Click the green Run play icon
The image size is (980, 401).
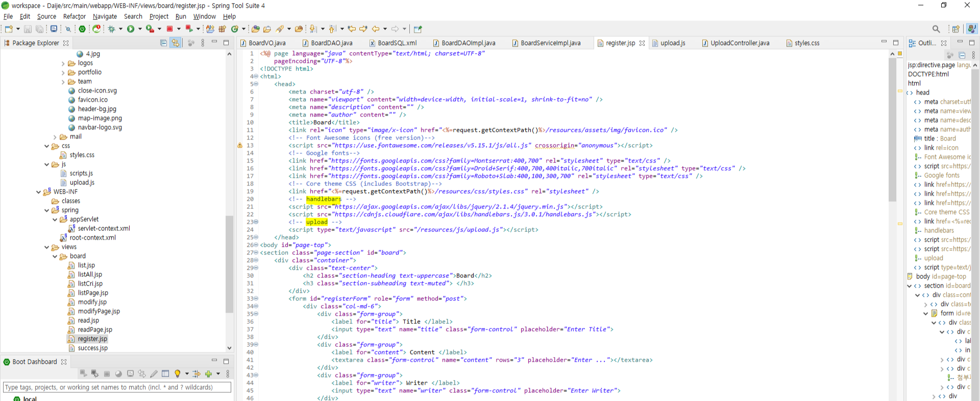click(131, 29)
